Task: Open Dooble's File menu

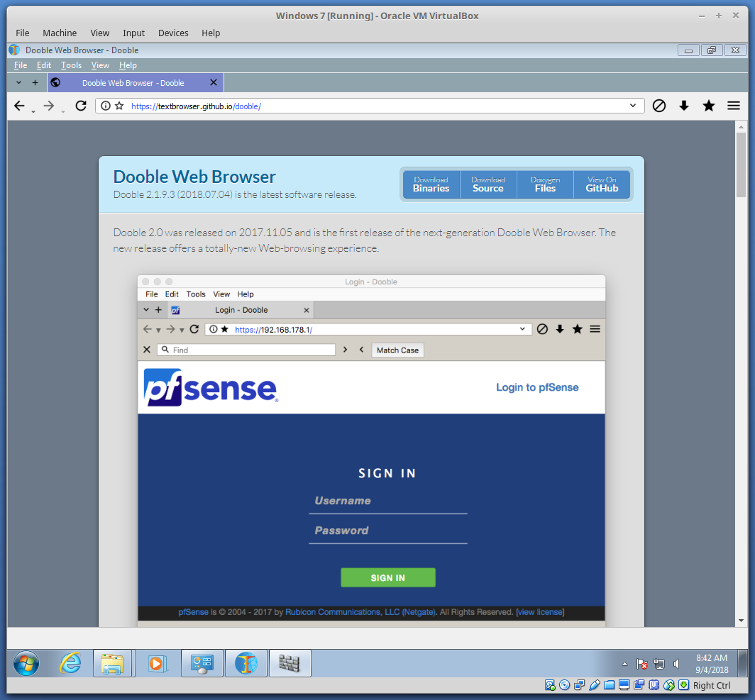Action: (x=20, y=65)
